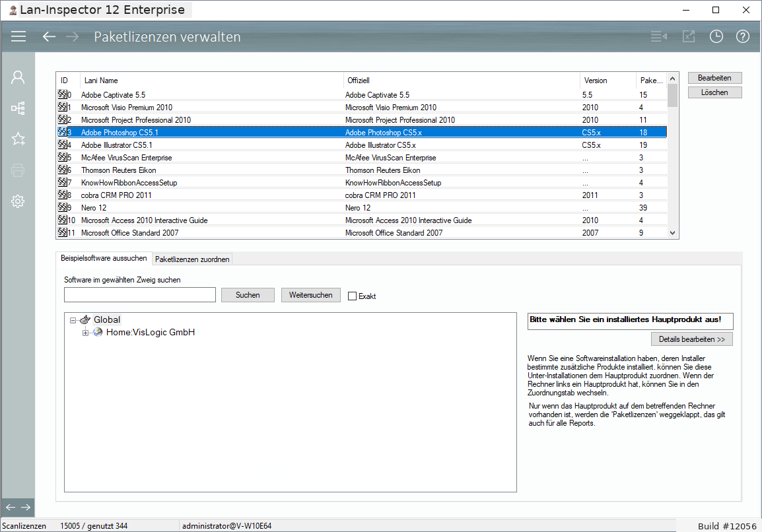This screenshot has width=762, height=532.
Task: Select Adobe Illustrator CS5.1 row
Action: 362,145
